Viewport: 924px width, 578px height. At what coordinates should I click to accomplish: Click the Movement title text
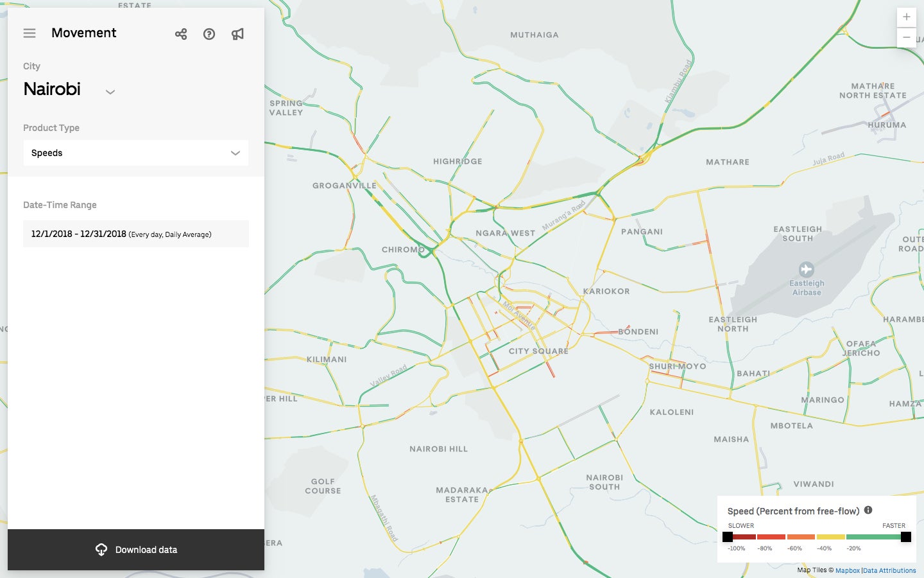[x=84, y=33]
